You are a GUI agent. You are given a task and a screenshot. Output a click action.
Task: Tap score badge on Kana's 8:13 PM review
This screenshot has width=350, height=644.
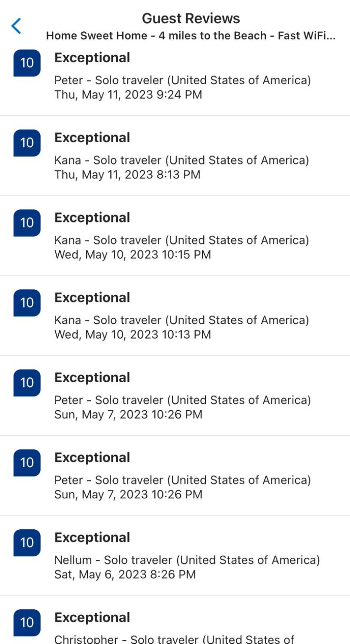coord(27,143)
